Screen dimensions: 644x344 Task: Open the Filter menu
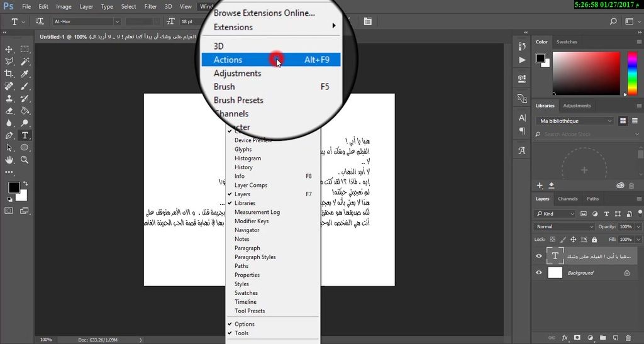point(150,6)
